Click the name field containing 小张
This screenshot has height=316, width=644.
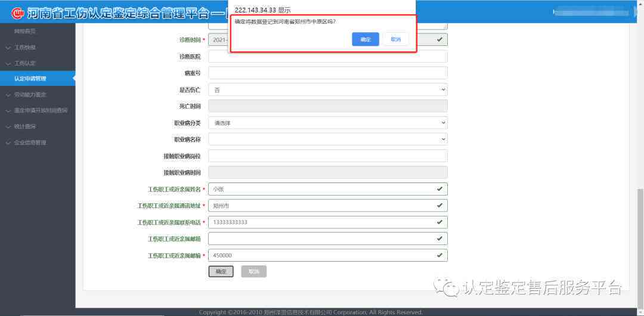328,189
